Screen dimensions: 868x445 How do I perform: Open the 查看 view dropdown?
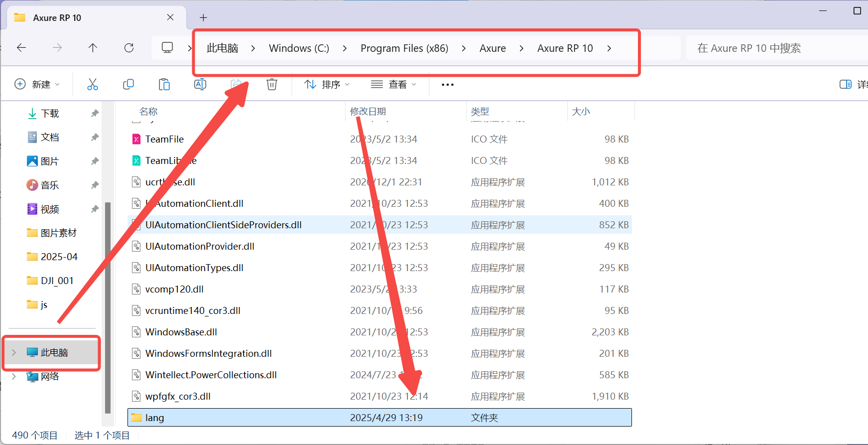tap(393, 84)
